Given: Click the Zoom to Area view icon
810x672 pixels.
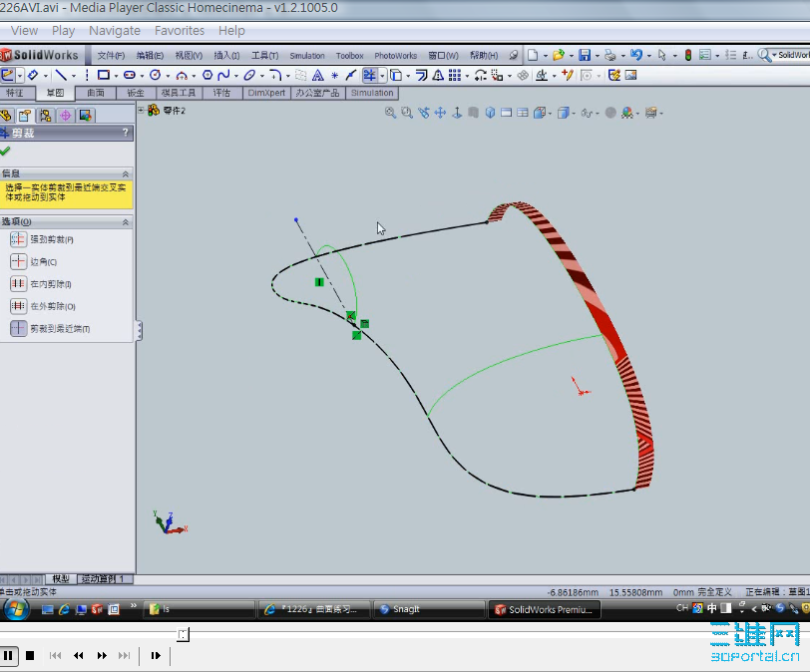Looking at the screenshot, I should pyautogui.click(x=407, y=113).
